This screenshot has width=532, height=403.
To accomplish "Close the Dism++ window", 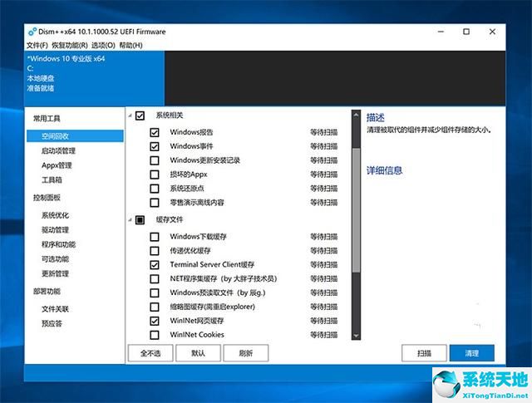I will [x=492, y=32].
